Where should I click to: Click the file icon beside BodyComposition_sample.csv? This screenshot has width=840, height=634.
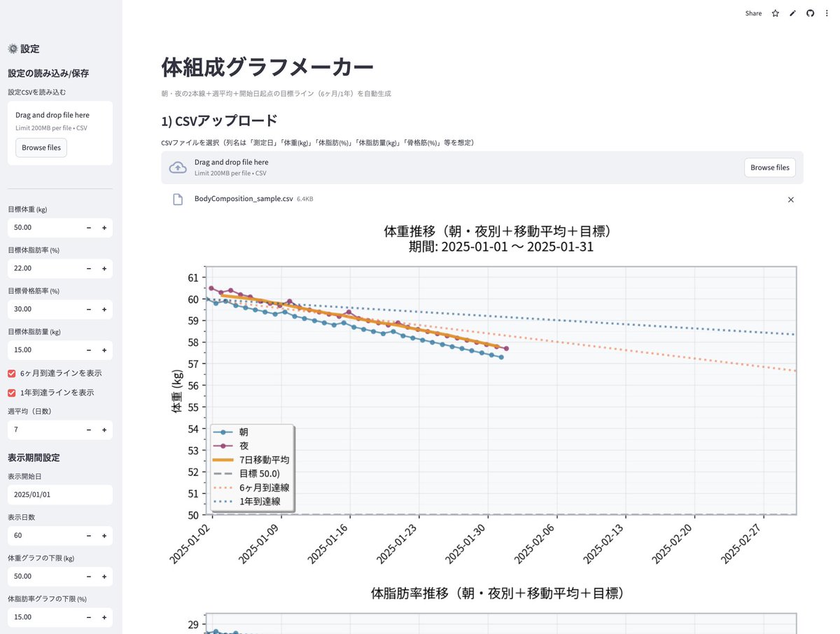178,200
